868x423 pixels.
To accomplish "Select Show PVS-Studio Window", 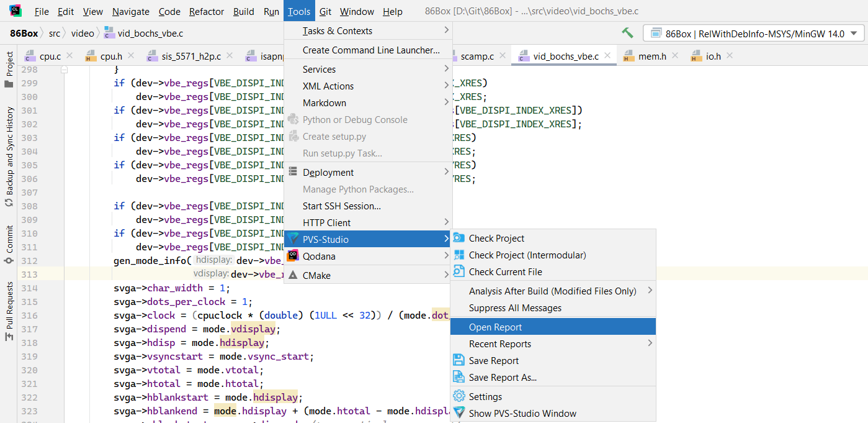I will (x=522, y=413).
